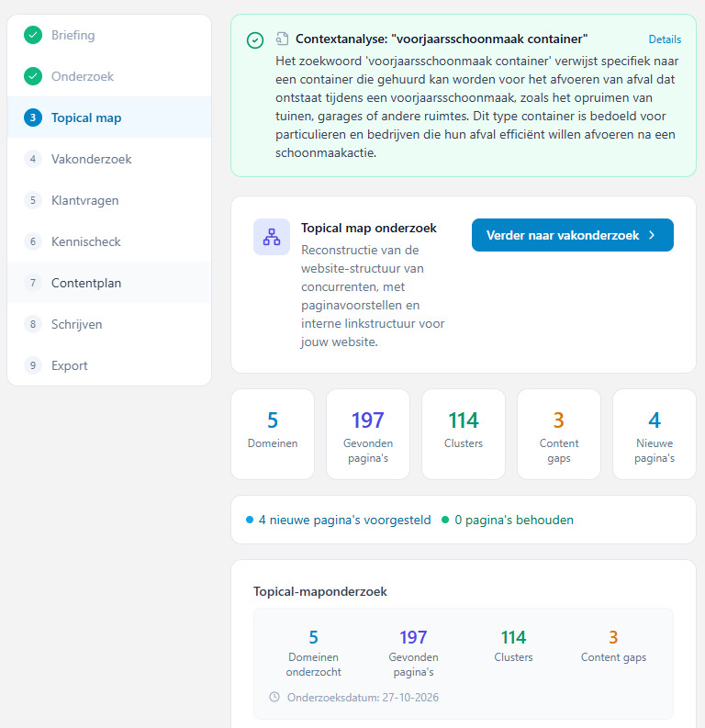The height and width of the screenshot is (728, 705).
Task: Click Verder naar vakonderzoek button
Action: (572, 235)
